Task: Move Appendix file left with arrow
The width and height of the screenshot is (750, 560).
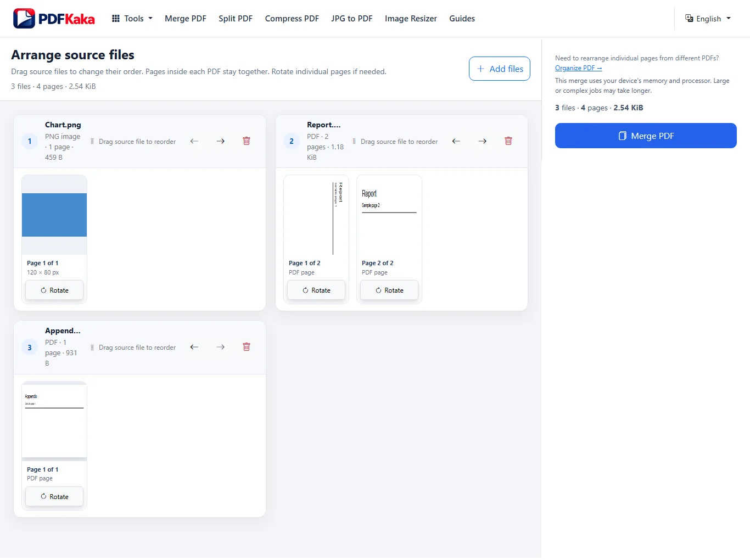Action: point(194,347)
